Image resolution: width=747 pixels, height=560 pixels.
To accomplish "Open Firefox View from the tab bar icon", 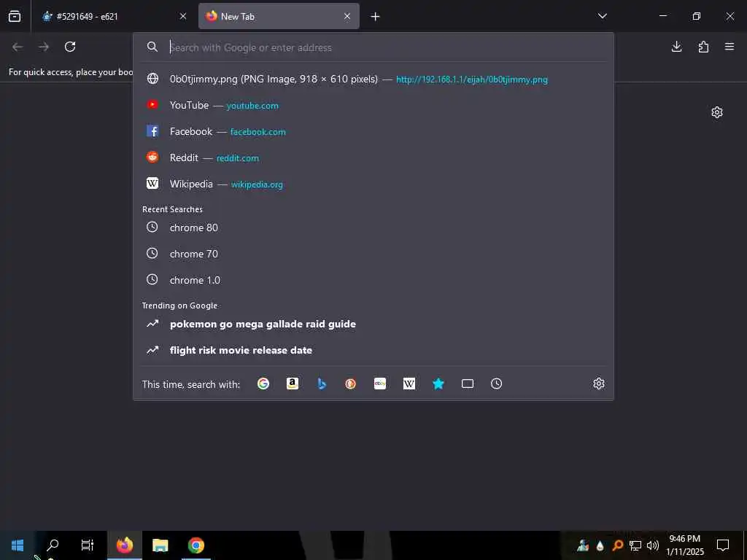I will [15, 16].
